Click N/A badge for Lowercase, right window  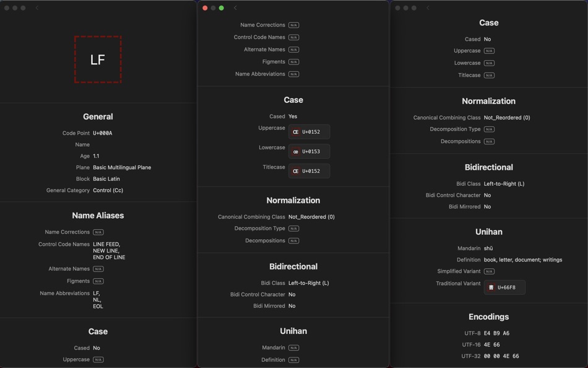click(489, 63)
